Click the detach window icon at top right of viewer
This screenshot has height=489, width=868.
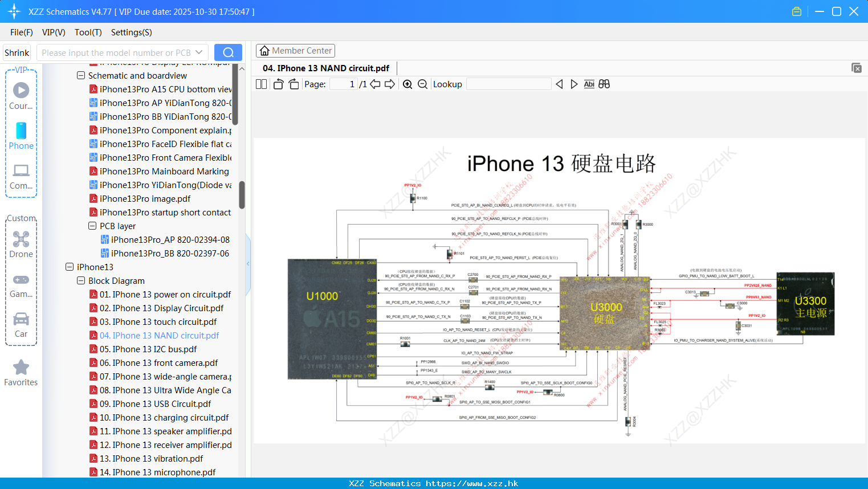(x=857, y=68)
